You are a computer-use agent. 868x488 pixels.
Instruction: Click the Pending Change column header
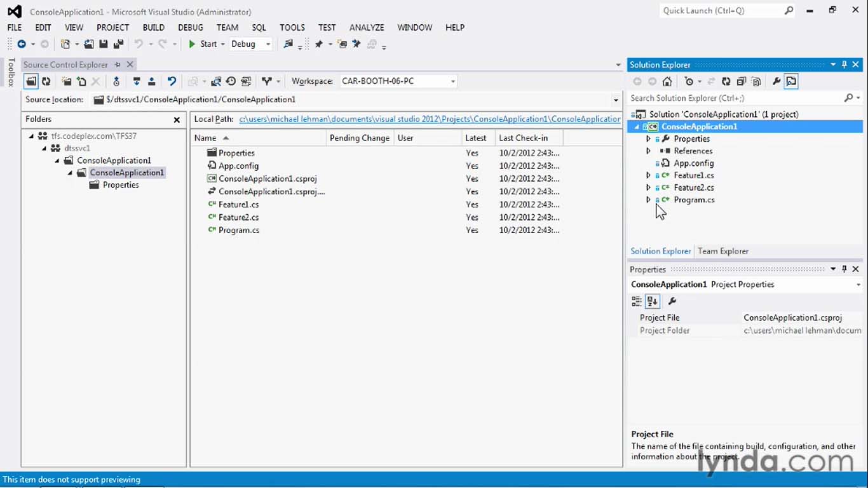[360, 138]
